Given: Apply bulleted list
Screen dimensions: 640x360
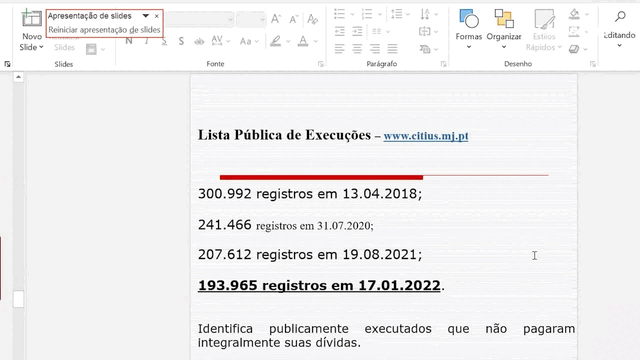Looking at the screenshot, I should [340, 14].
